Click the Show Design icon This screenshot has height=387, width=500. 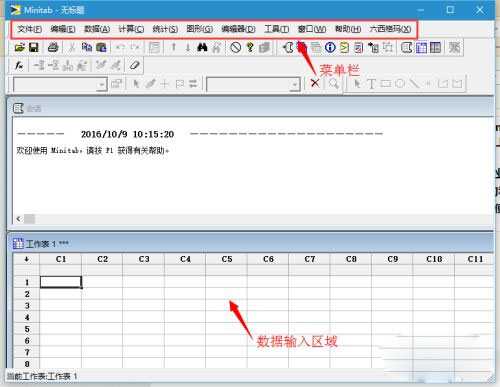point(388,47)
